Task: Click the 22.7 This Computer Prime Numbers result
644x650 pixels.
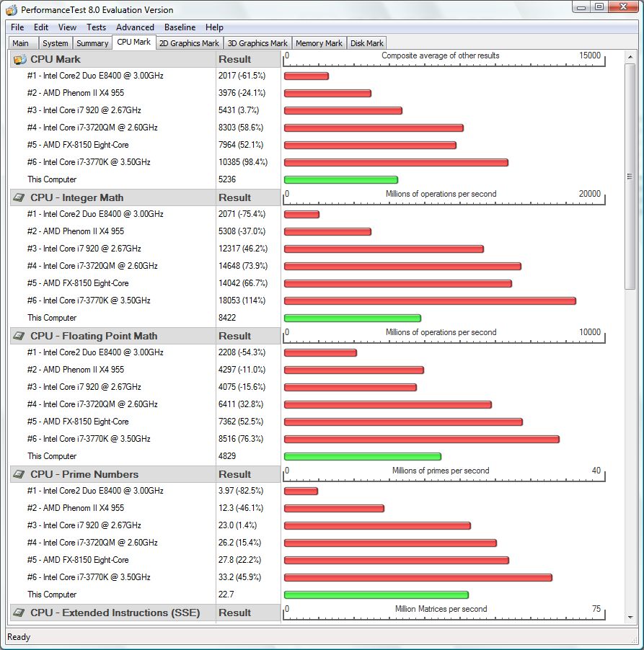Action: click(226, 595)
